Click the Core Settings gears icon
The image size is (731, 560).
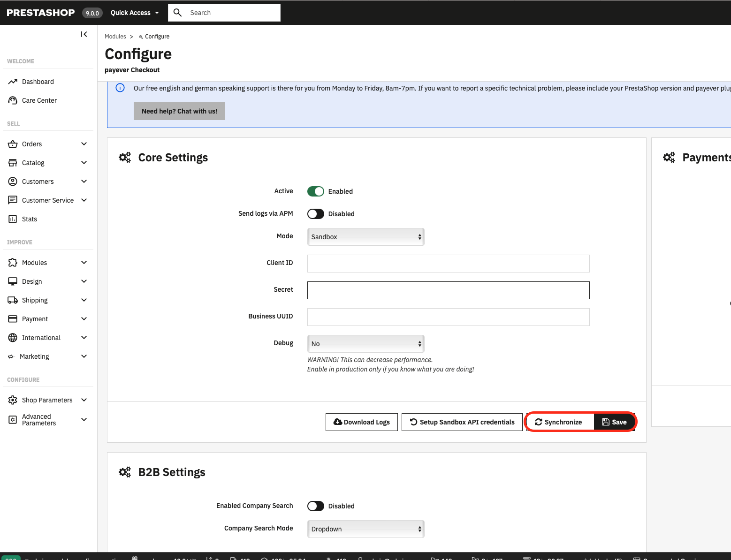[x=125, y=158]
